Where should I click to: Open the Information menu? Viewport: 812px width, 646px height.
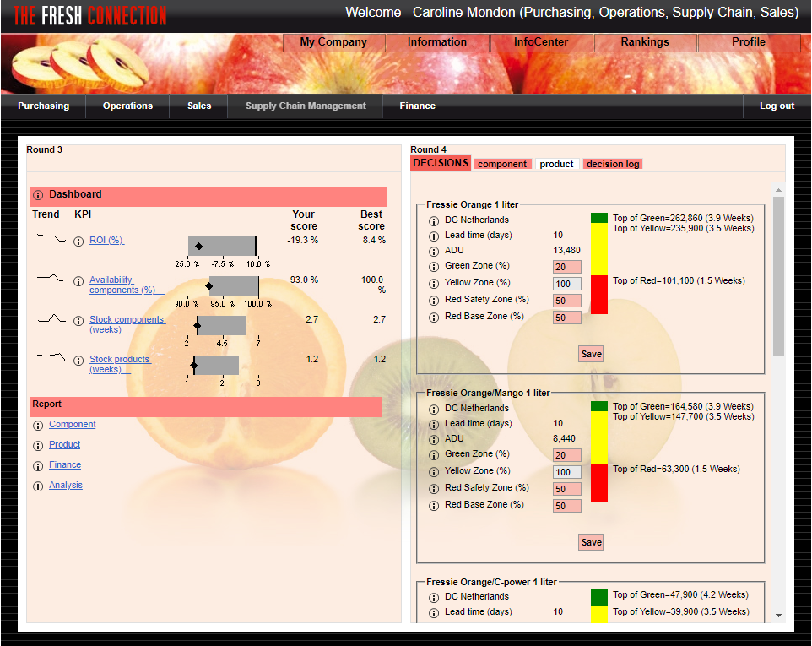tap(437, 42)
